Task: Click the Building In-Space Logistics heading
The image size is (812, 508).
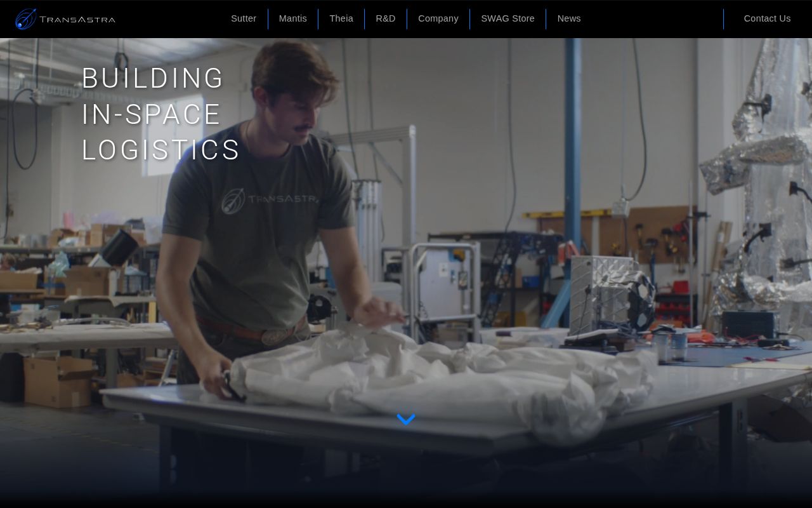Action: (161, 114)
